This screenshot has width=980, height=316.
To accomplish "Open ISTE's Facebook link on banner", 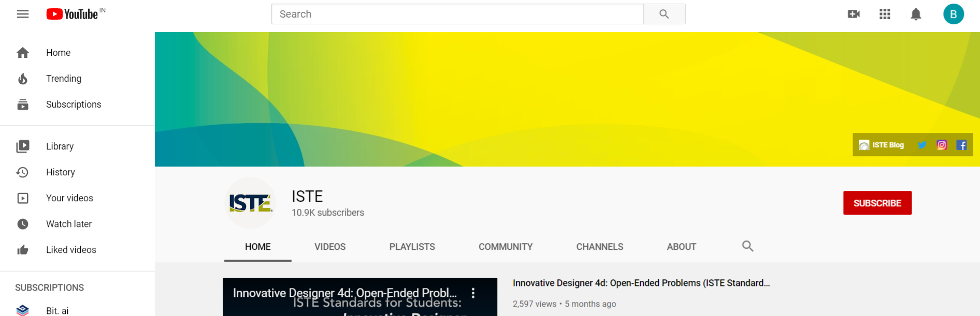I will click(x=961, y=145).
